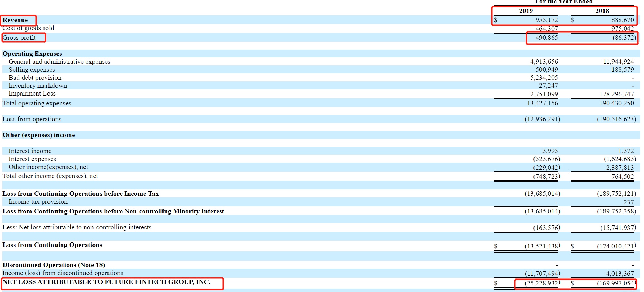Screen dimensions: 644x292
Task: Click the 'Revenue' row label
Action: point(15,20)
